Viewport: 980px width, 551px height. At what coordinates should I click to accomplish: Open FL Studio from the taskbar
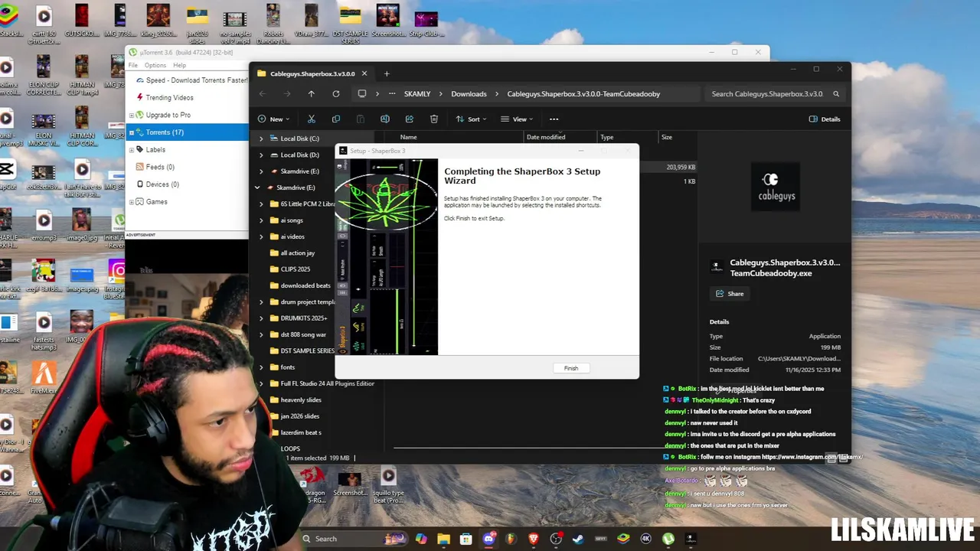(511, 539)
